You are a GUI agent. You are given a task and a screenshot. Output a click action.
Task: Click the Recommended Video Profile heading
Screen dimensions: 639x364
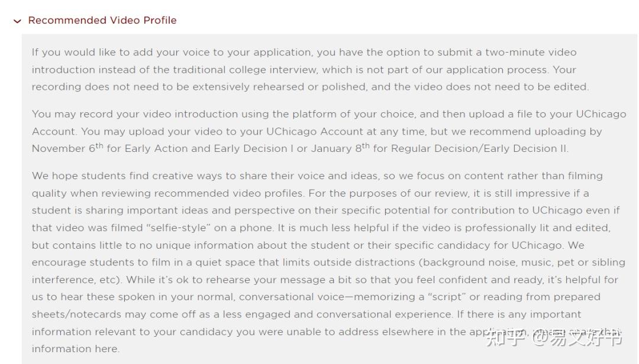[102, 20]
